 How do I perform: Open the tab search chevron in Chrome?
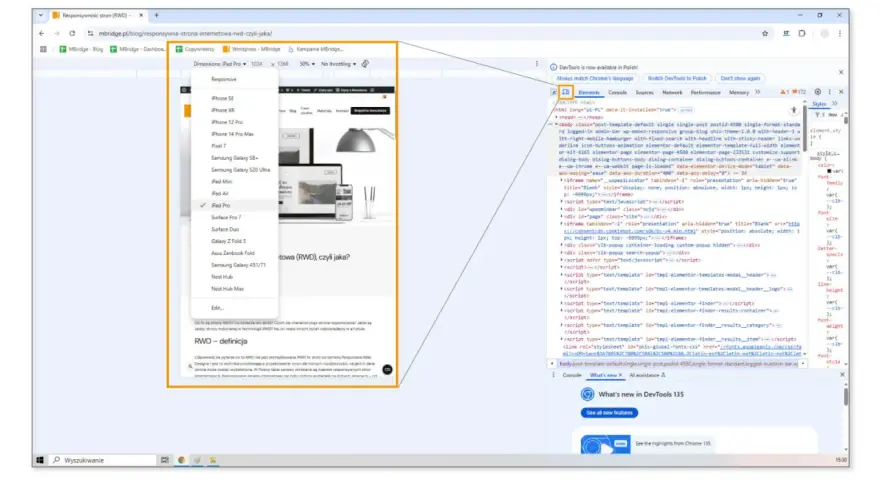click(x=41, y=15)
